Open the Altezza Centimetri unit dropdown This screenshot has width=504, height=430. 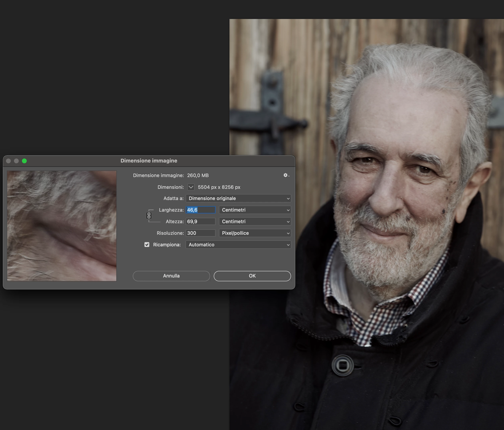(255, 221)
